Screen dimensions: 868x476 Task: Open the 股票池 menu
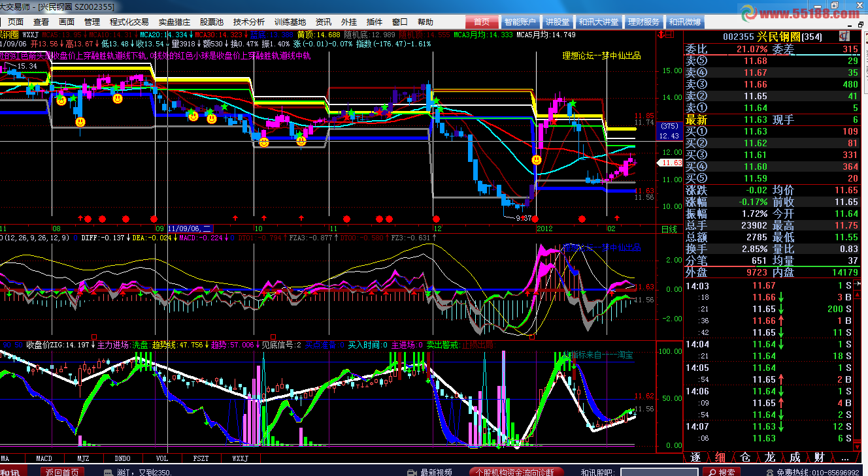point(211,22)
